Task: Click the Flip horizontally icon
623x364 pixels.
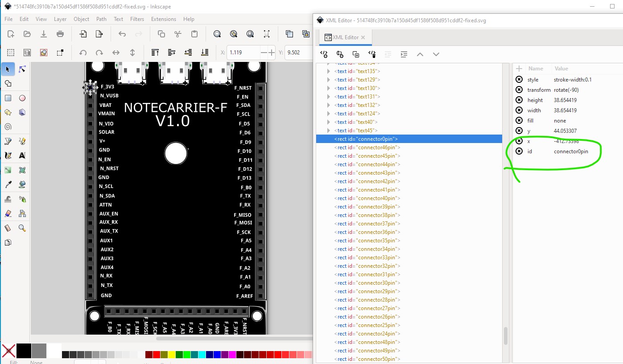Action: (116, 53)
